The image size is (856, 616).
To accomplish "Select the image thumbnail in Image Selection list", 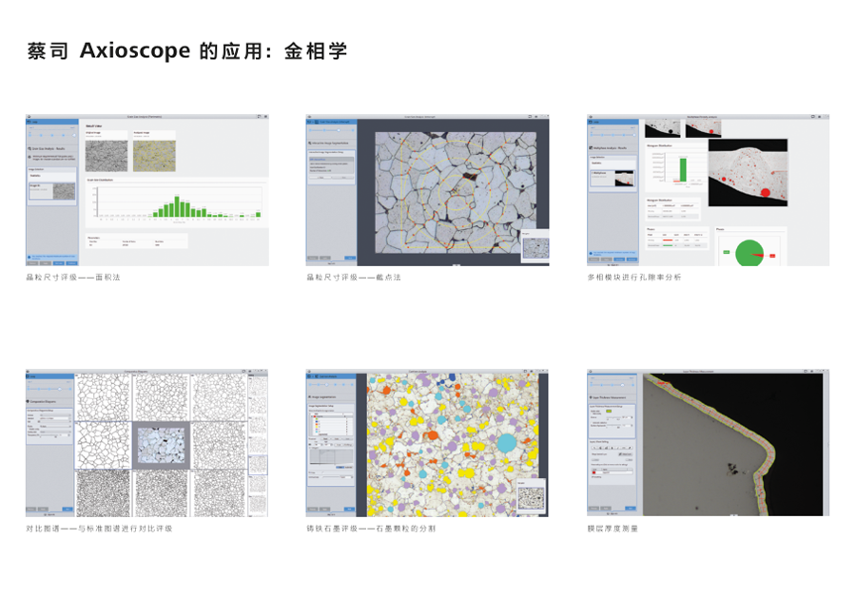I will coord(63,191).
